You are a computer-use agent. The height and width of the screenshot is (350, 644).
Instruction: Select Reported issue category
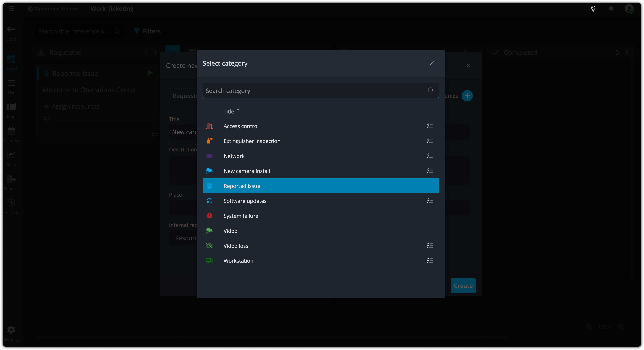coord(321,186)
